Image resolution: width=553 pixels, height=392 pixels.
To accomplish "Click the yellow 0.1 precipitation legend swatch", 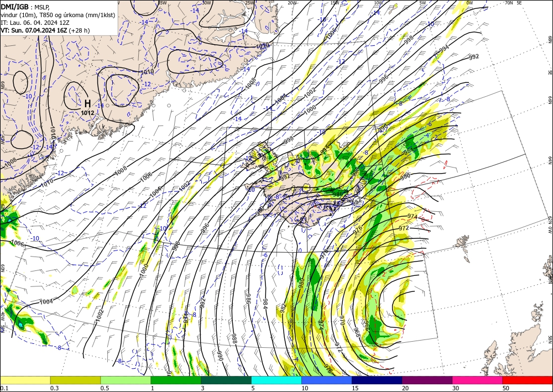I will tap(25, 380).
